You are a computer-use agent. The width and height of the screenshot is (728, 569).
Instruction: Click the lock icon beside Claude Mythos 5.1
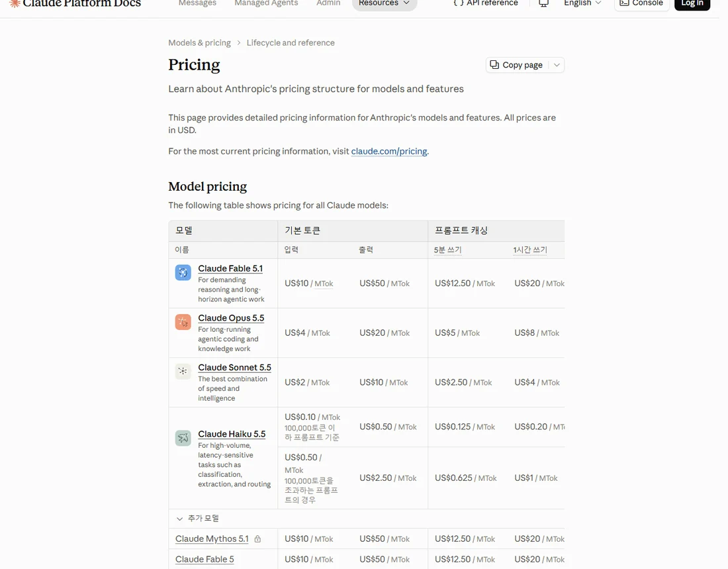point(257,539)
